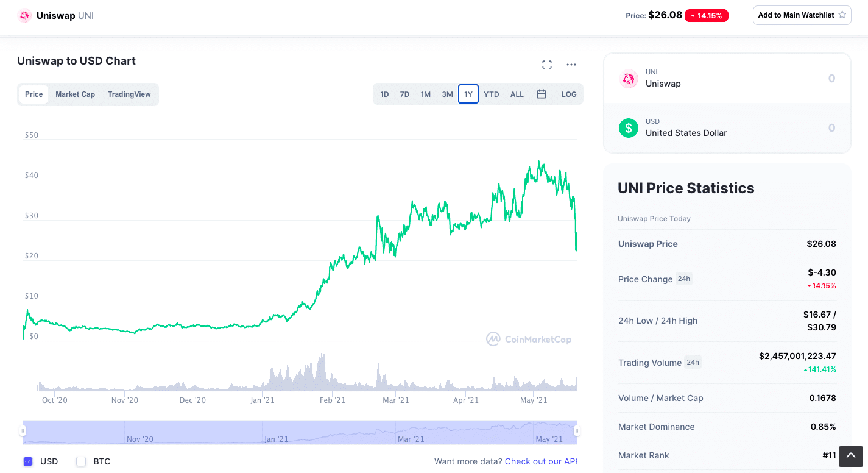This screenshot has width=868, height=473.
Task: Open the three-dot chart options menu
Action: tap(571, 65)
